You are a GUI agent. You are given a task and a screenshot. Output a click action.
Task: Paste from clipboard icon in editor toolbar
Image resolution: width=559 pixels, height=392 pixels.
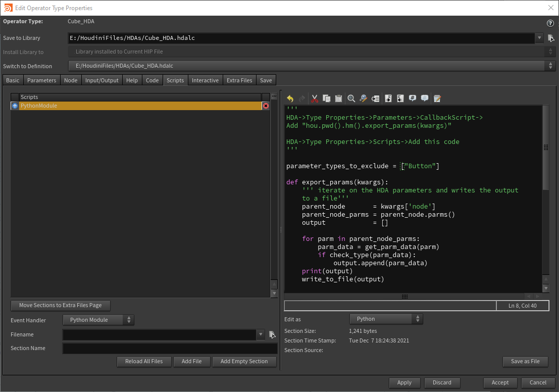(x=339, y=99)
